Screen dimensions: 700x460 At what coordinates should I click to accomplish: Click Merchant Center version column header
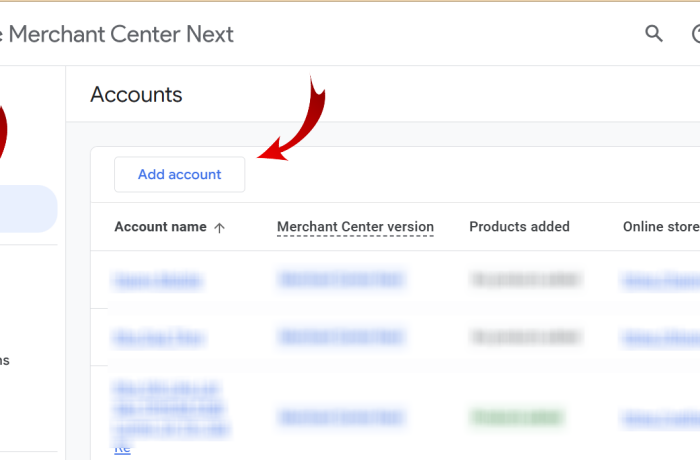pos(355,227)
